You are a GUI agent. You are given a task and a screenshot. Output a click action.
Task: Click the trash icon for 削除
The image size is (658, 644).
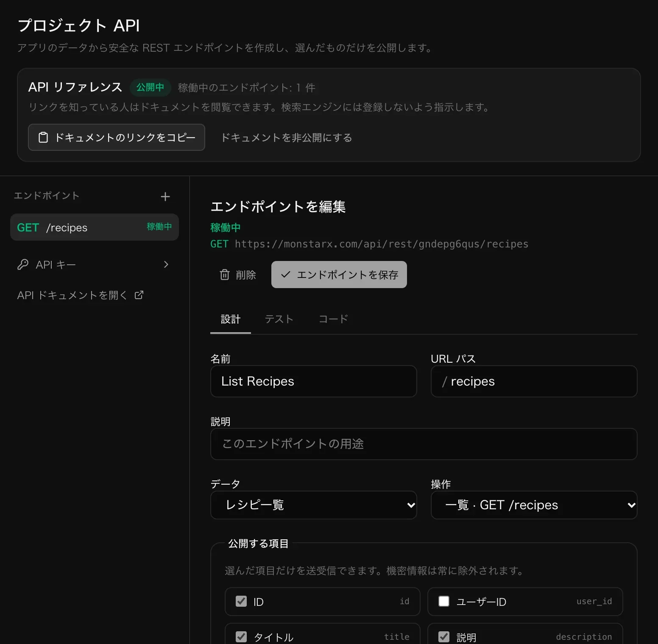pyautogui.click(x=225, y=275)
